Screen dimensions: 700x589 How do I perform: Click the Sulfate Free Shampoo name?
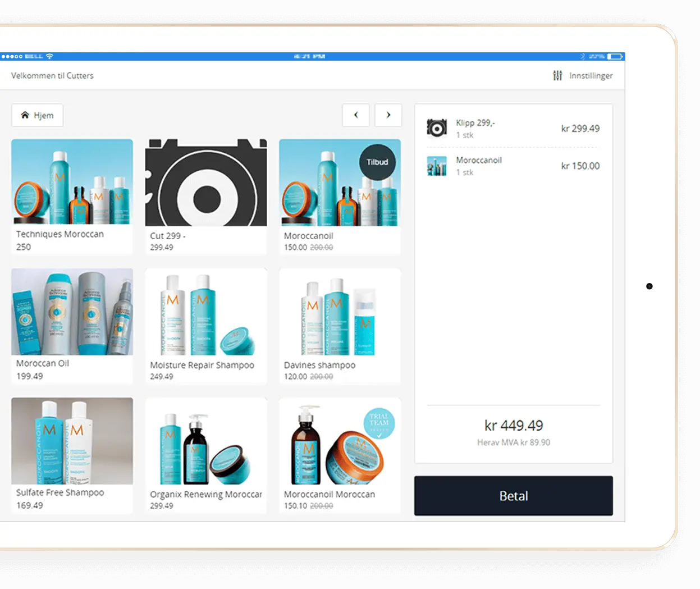pyautogui.click(x=60, y=492)
